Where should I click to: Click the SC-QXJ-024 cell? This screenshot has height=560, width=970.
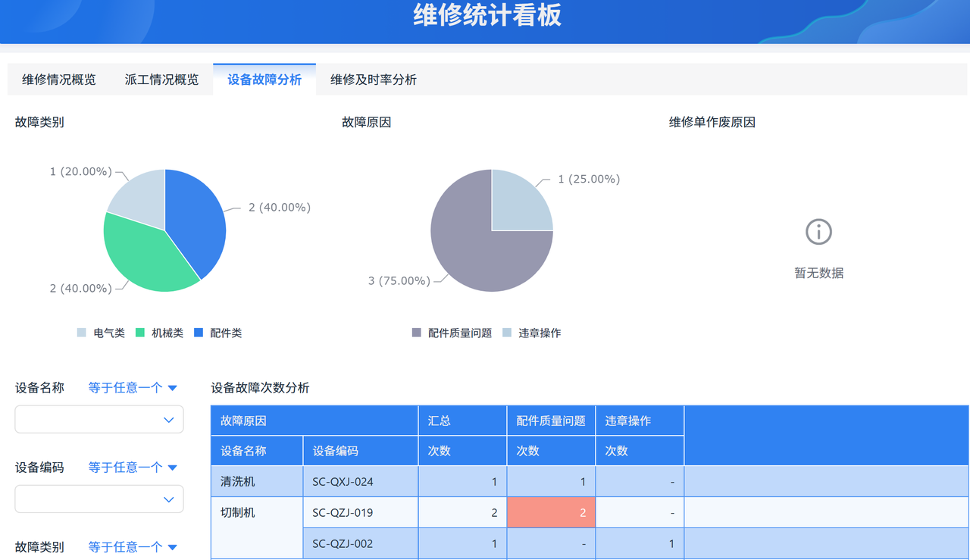pos(360,482)
